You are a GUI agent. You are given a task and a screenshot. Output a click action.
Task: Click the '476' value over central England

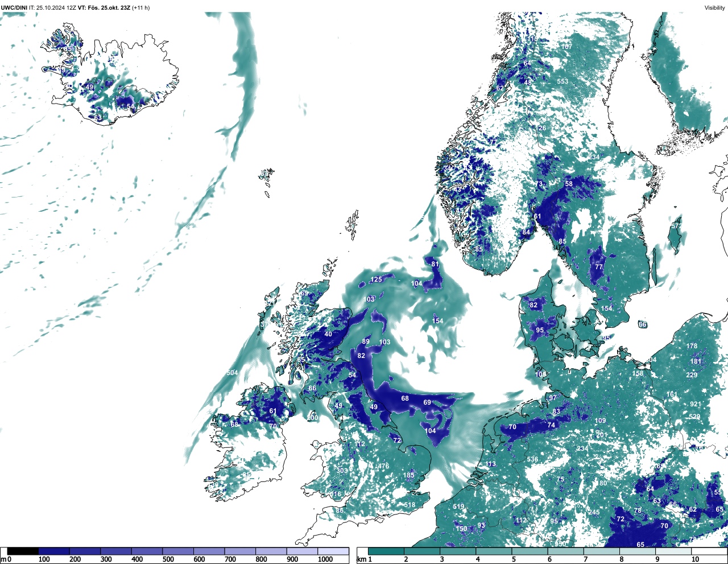coord(384,466)
